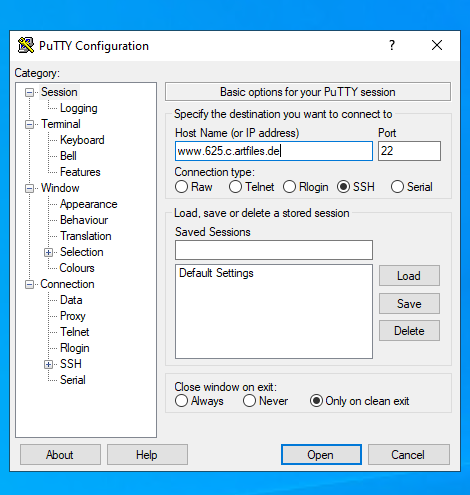
Task: Select the Serial connection type
Action: click(397, 187)
